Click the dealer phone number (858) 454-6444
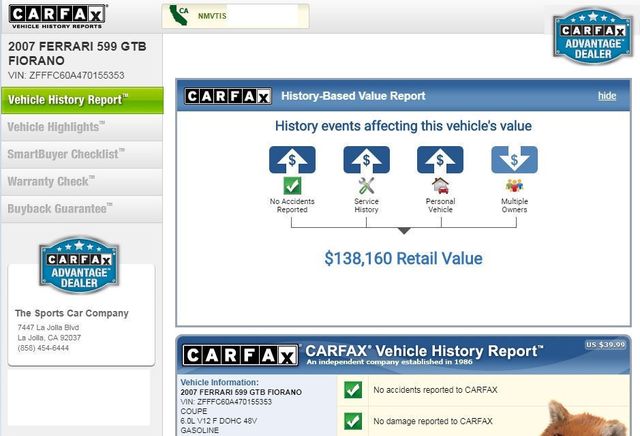The image size is (640, 436). tap(44, 348)
